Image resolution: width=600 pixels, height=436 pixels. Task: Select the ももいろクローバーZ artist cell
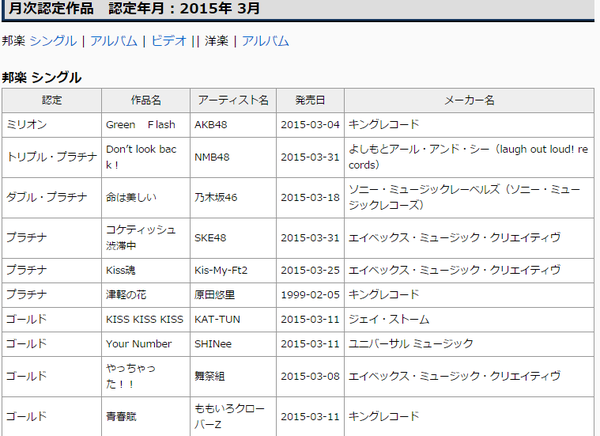tap(233, 416)
